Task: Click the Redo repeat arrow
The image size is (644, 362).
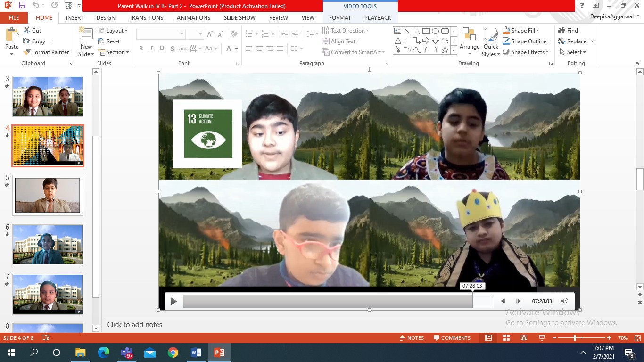Action: tap(54, 6)
